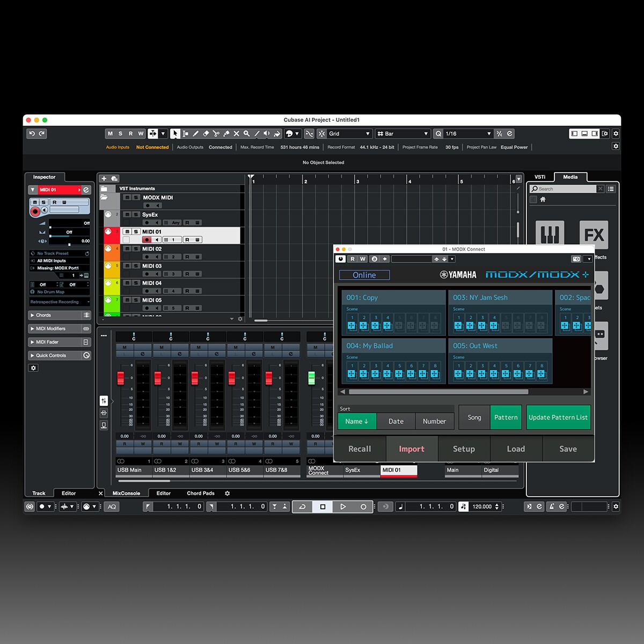Click Import in MODX Connect
644x644 pixels.
click(x=412, y=449)
